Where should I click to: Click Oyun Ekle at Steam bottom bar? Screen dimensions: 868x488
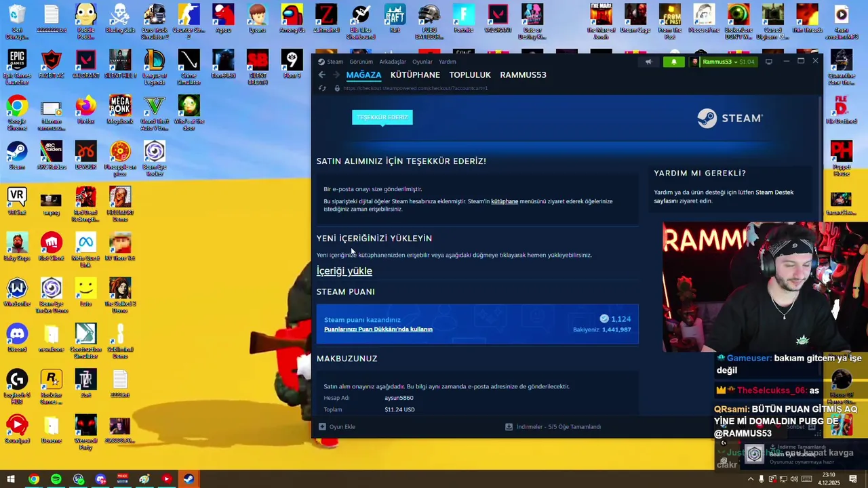(337, 427)
